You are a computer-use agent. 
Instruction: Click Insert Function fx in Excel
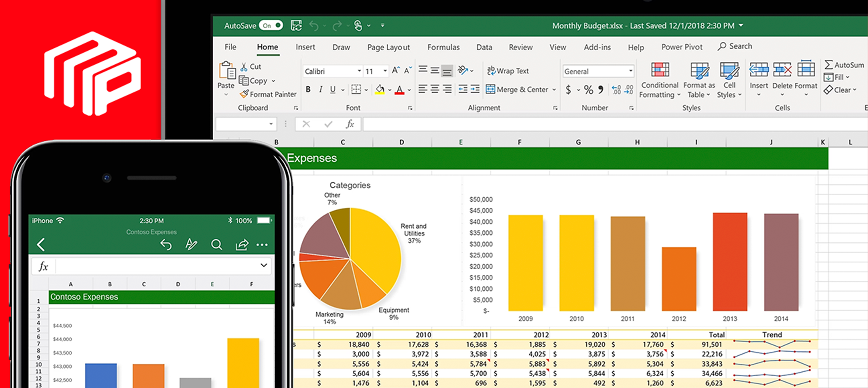coord(350,124)
